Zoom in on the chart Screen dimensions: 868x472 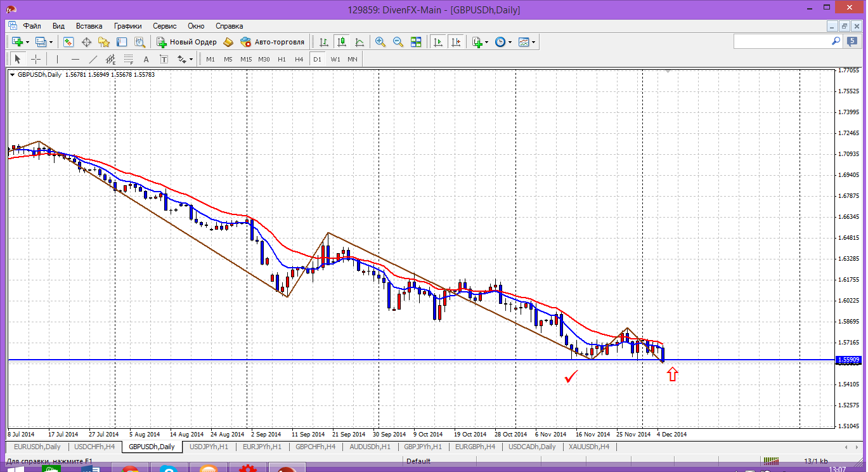380,42
